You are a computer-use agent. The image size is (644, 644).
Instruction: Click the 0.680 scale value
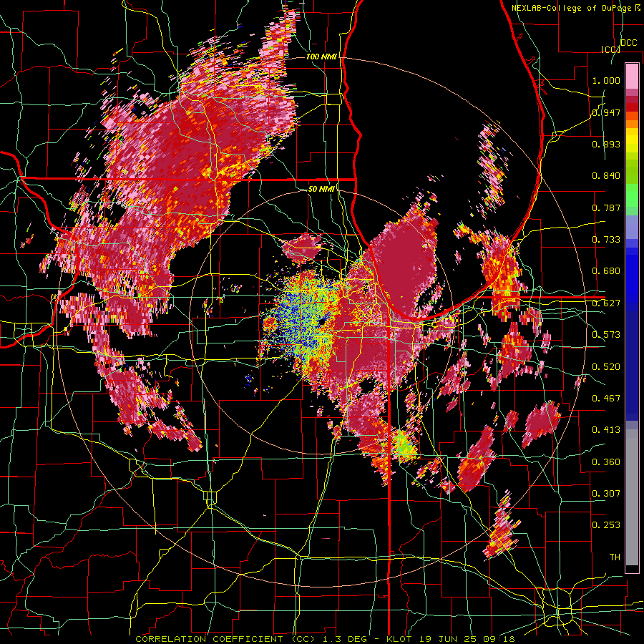pos(606,271)
